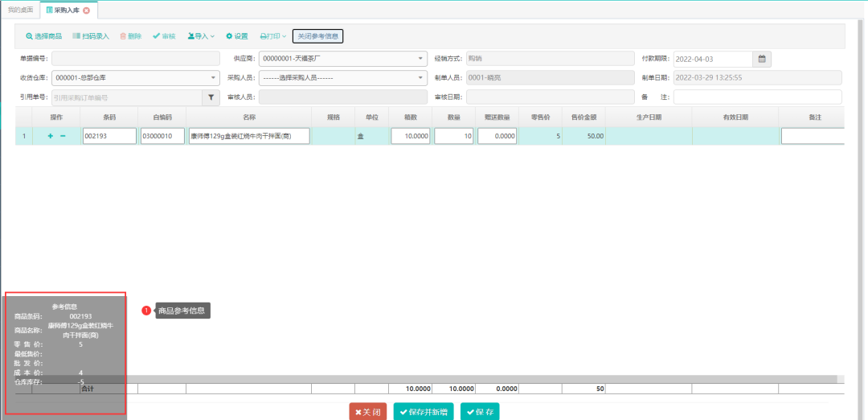Screen dimensions: 868x420
Task: Click 审核 checkmark button
Action: [164, 36]
